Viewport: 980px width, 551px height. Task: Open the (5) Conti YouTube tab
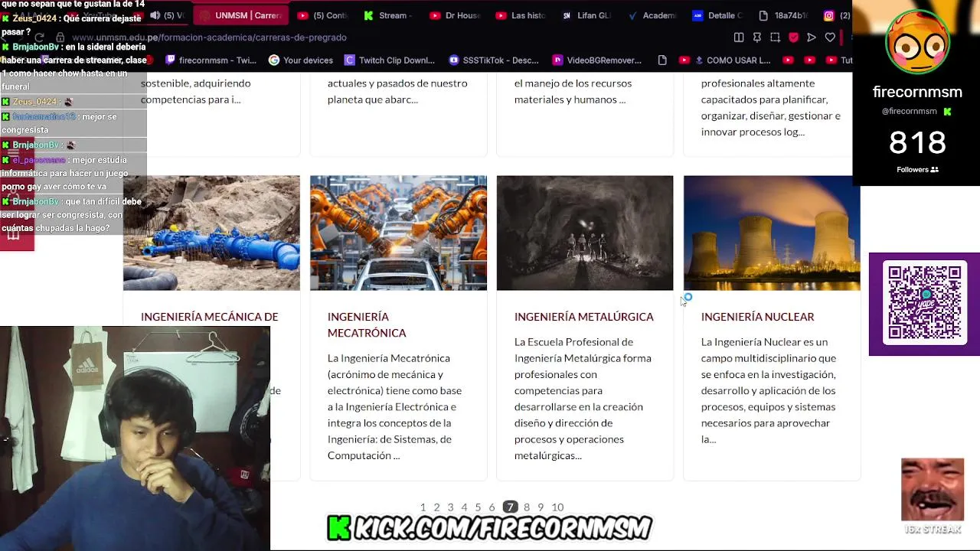323,15
